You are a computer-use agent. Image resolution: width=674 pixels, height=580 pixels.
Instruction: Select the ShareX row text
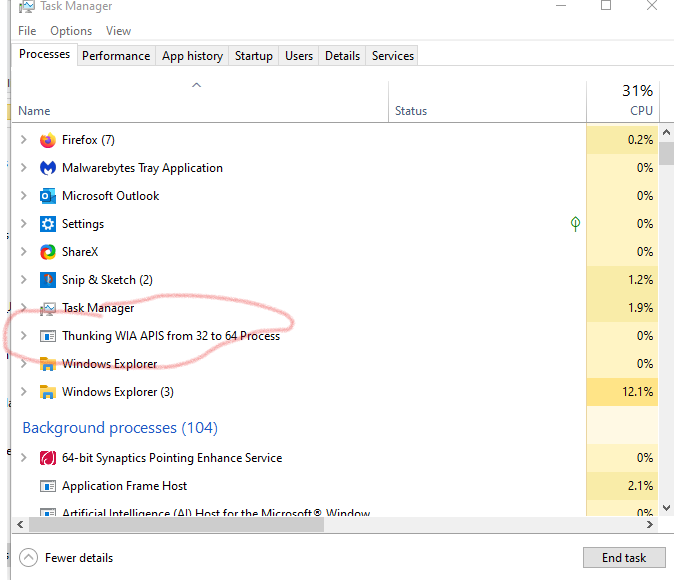[80, 252]
